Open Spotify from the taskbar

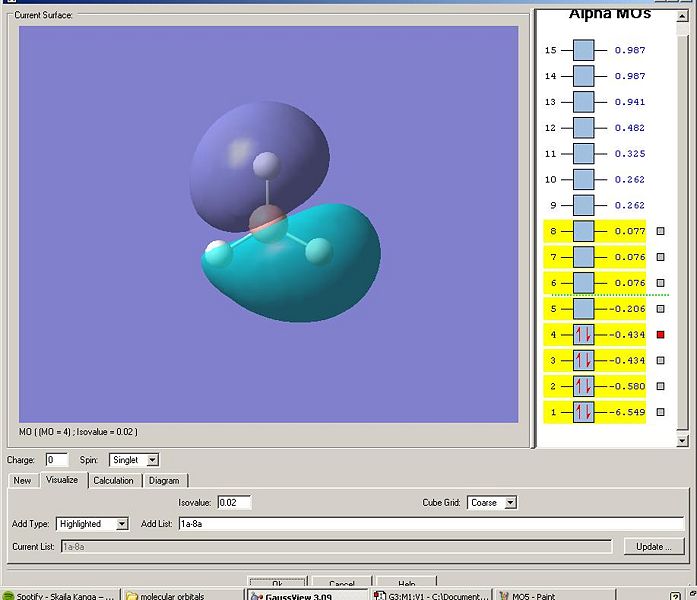pyautogui.click(x=60, y=595)
